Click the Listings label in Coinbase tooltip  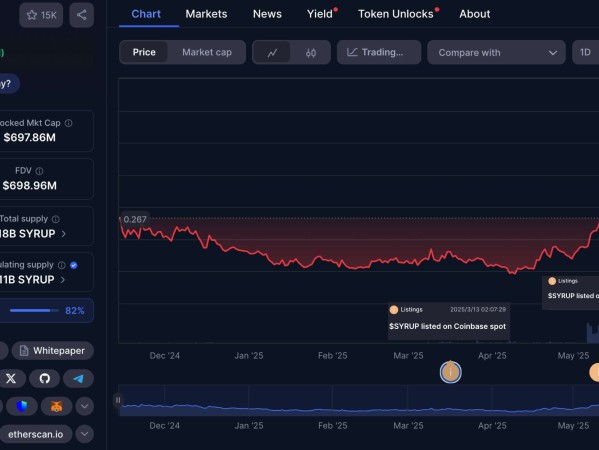(411, 309)
